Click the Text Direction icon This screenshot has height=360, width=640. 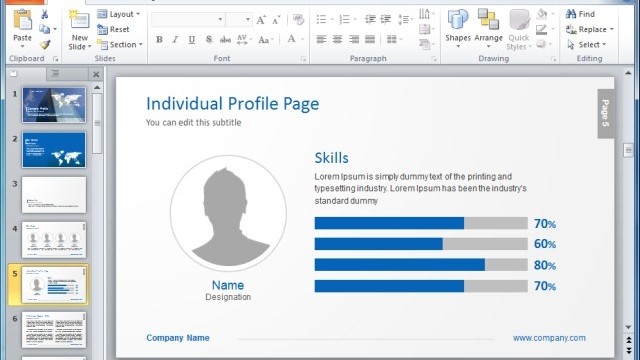[x=424, y=14]
